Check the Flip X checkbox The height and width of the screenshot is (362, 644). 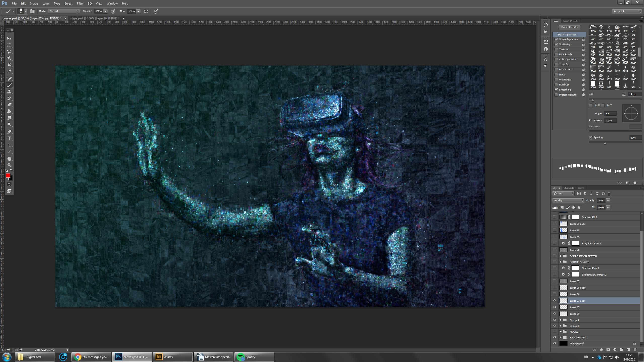coord(591,105)
